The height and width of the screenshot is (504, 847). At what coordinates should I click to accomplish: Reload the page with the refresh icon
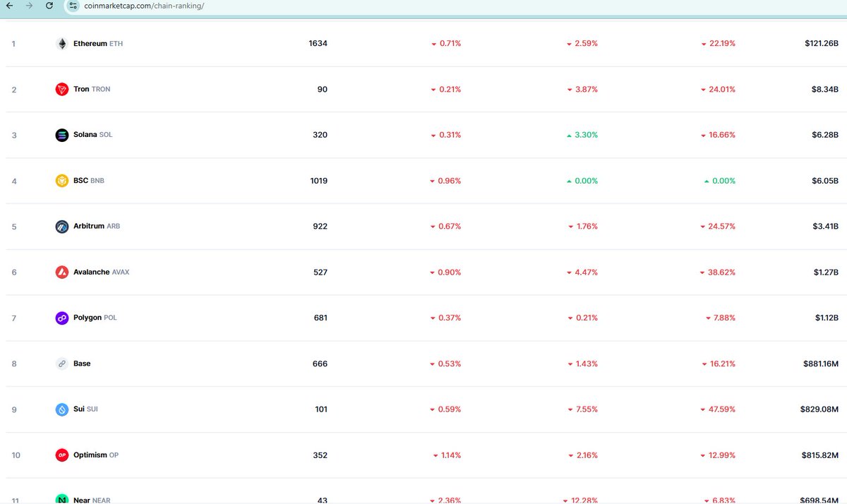pos(49,6)
